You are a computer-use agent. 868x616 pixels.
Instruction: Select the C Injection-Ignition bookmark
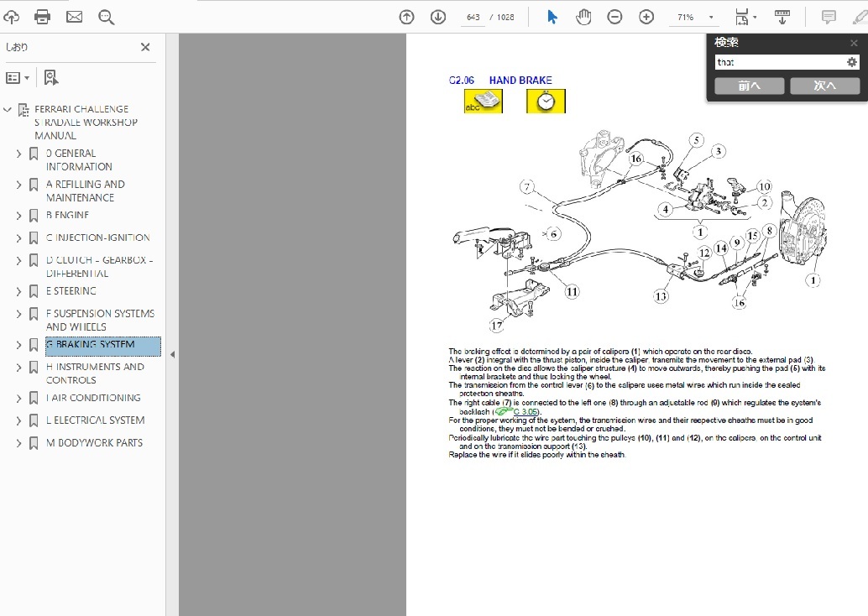pyautogui.click(x=98, y=238)
